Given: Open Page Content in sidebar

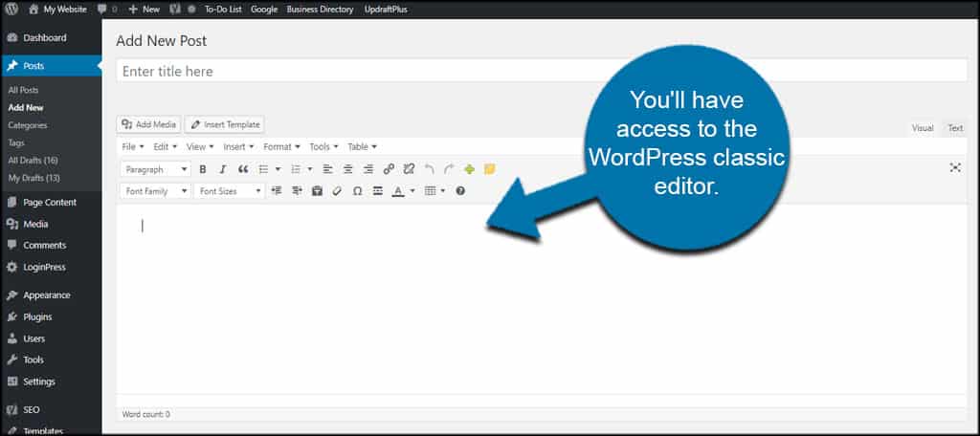Looking at the screenshot, I should point(51,203).
